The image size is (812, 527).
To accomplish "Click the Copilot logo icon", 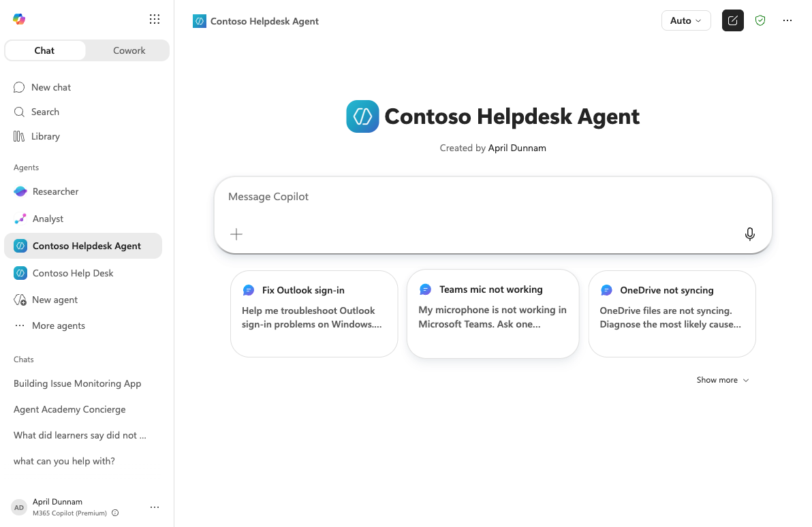I will (x=19, y=19).
